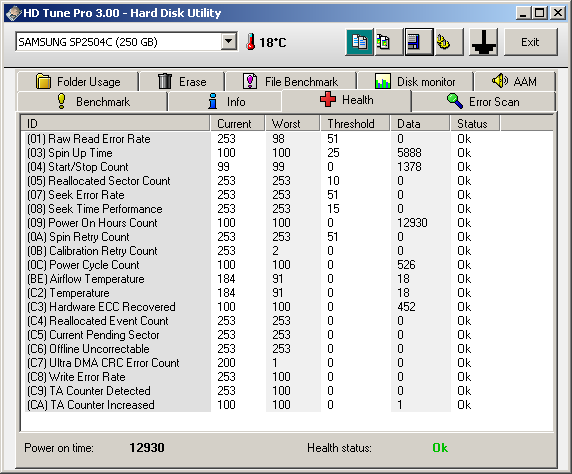Select the Airflow Temperature row
The height and width of the screenshot is (474, 572).
(x=287, y=279)
